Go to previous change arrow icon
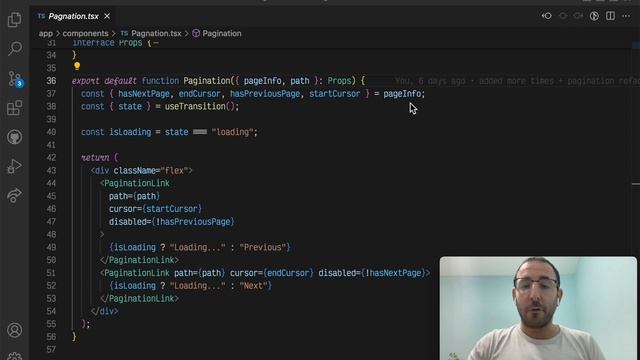 point(547,16)
